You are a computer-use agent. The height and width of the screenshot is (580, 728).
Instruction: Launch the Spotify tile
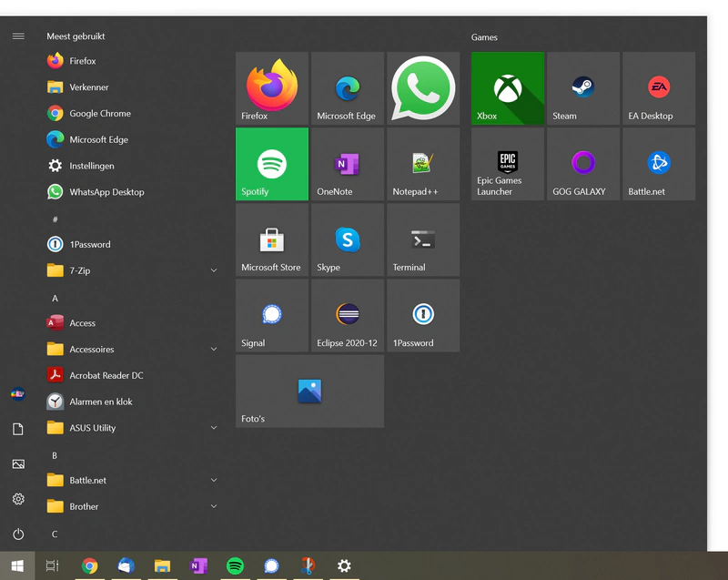(271, 164)
